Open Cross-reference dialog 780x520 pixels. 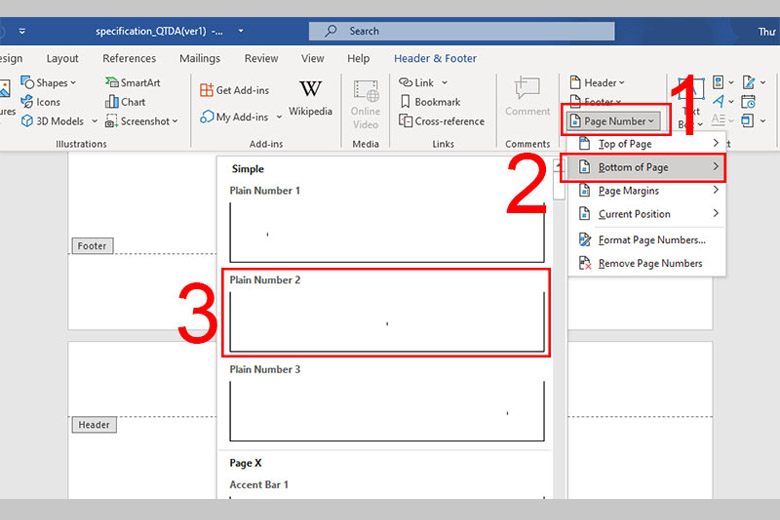click(x=441, y=121)
